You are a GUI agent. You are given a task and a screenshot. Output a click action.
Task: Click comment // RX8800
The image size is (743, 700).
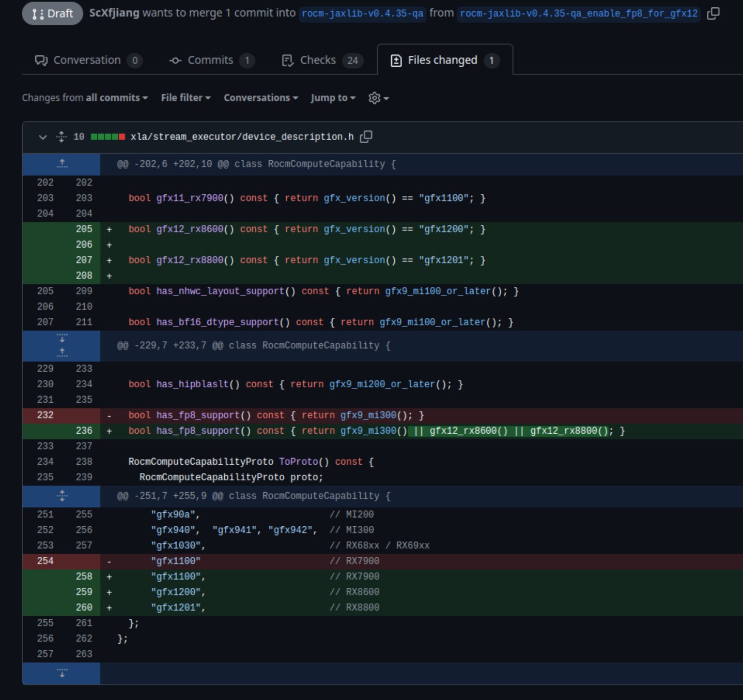tap(354, 607)
